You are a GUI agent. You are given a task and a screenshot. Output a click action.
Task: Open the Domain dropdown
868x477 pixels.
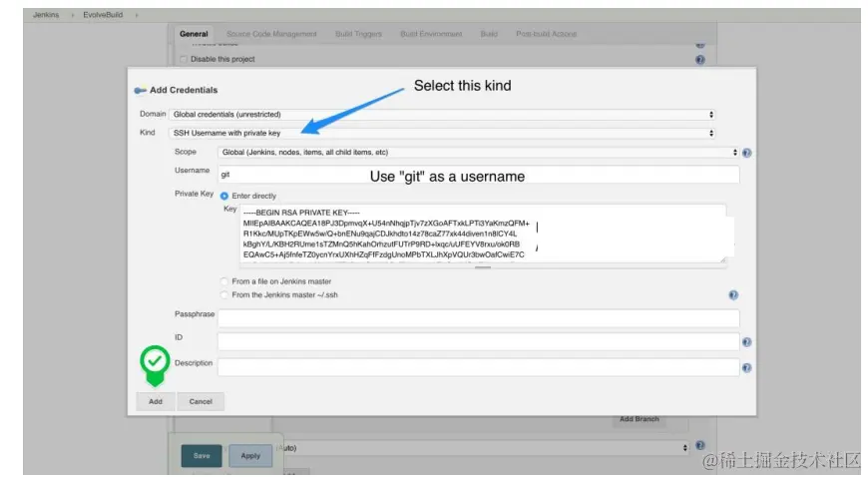pos(442,115)
